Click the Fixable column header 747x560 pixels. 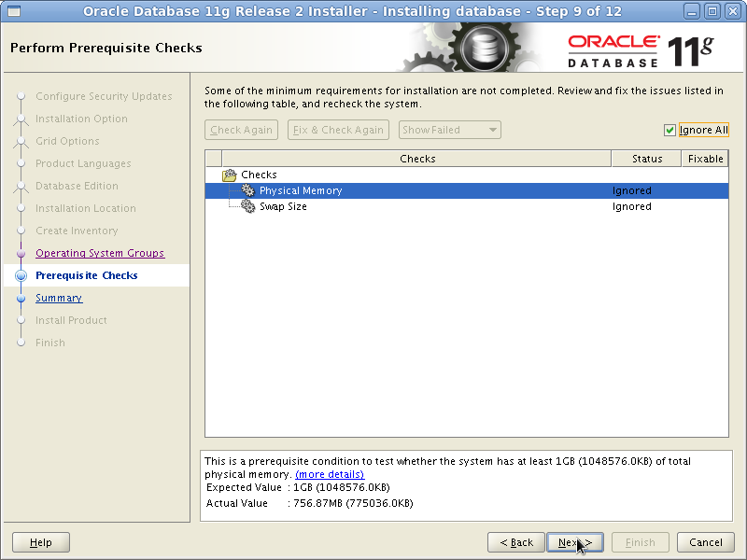[x=705, y=159]
